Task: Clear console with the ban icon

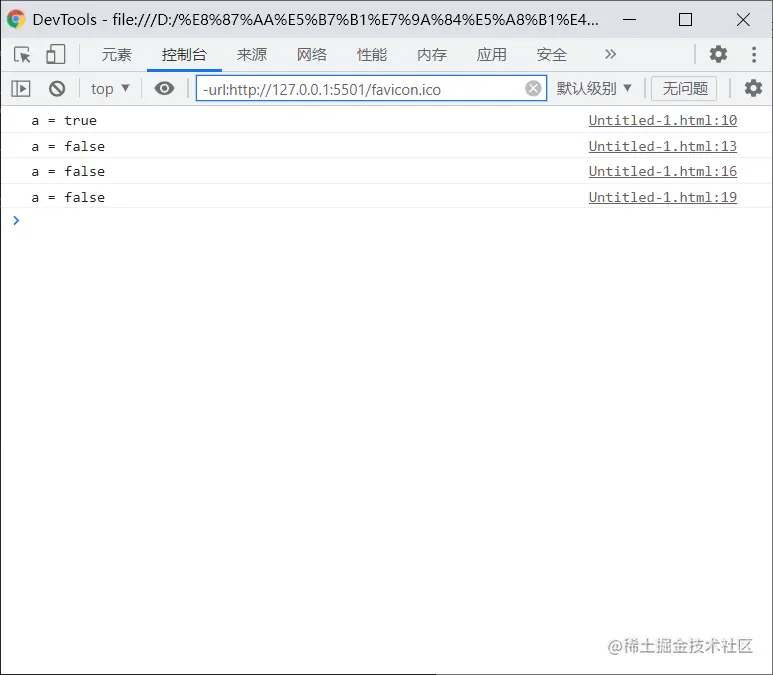Action: point(57,89)
